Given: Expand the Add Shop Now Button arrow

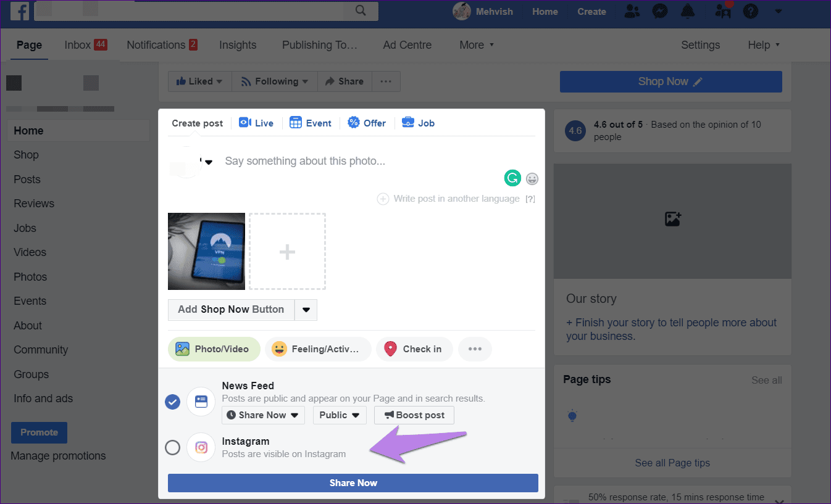Looking at the screenshot, I should click(x=306, y=310).
